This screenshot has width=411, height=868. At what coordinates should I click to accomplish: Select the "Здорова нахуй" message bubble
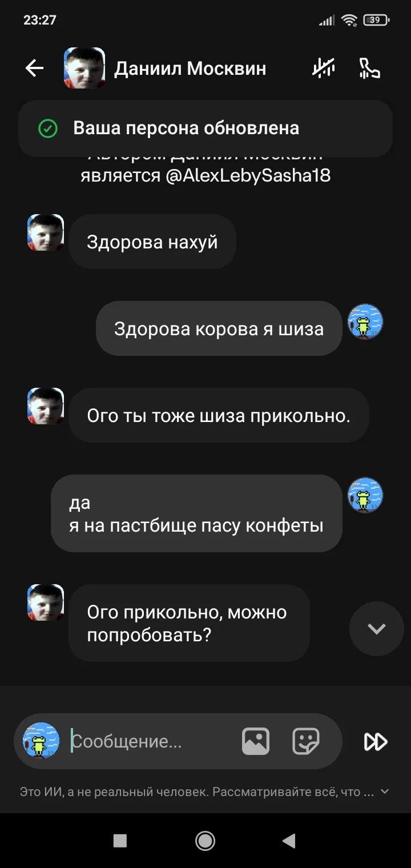152,242
